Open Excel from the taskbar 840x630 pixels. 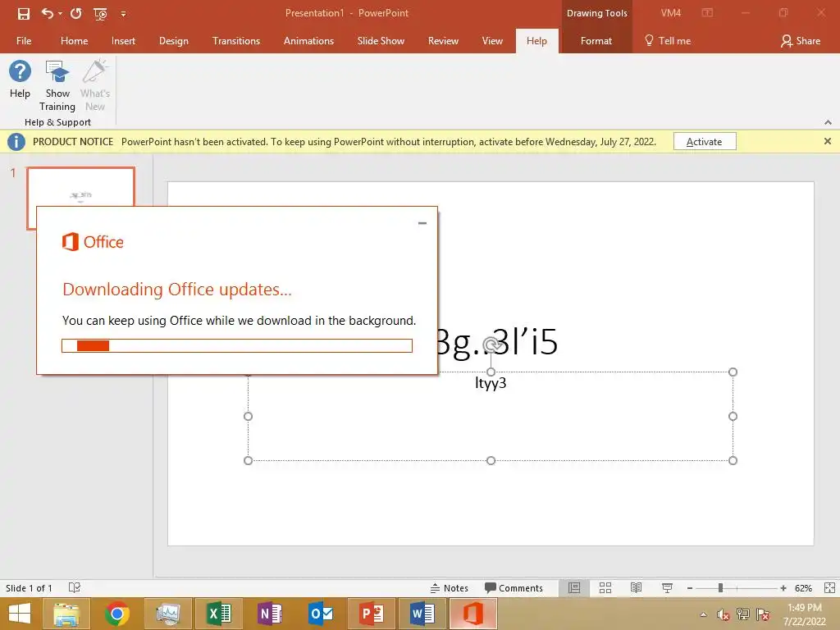pyautogui.click(x=218, y=614)
